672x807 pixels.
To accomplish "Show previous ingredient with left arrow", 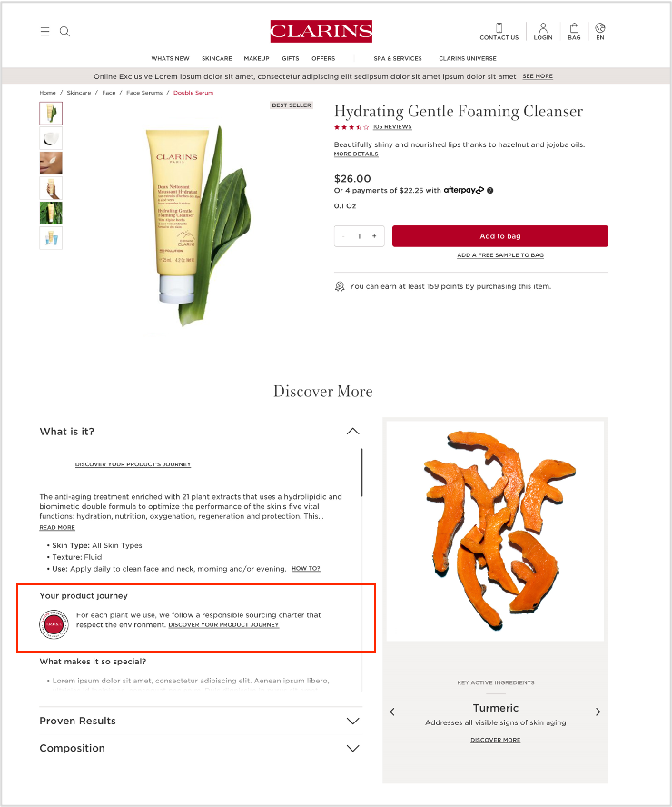I will pyautogui.click(x=392, y=712).
